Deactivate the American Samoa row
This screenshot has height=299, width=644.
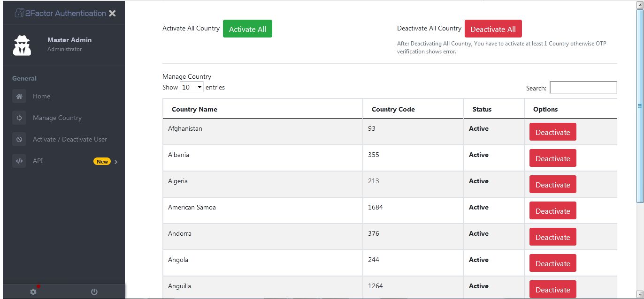552,211
